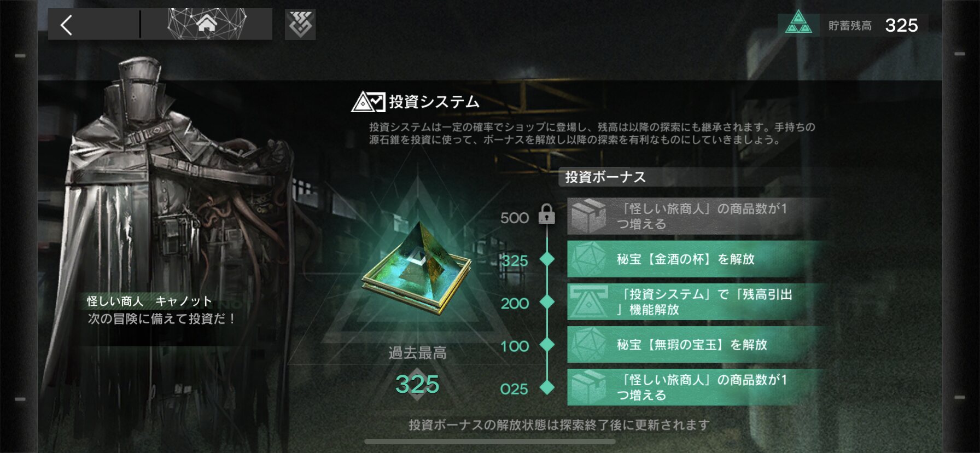Open the home screen icon
The width and height of the screenshot is (980, 453).
pyautogui.click(x=207, y=24)
